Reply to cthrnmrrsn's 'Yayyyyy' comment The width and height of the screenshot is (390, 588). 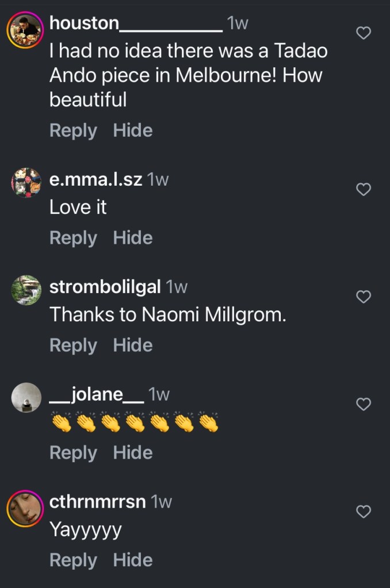[73, 560]
